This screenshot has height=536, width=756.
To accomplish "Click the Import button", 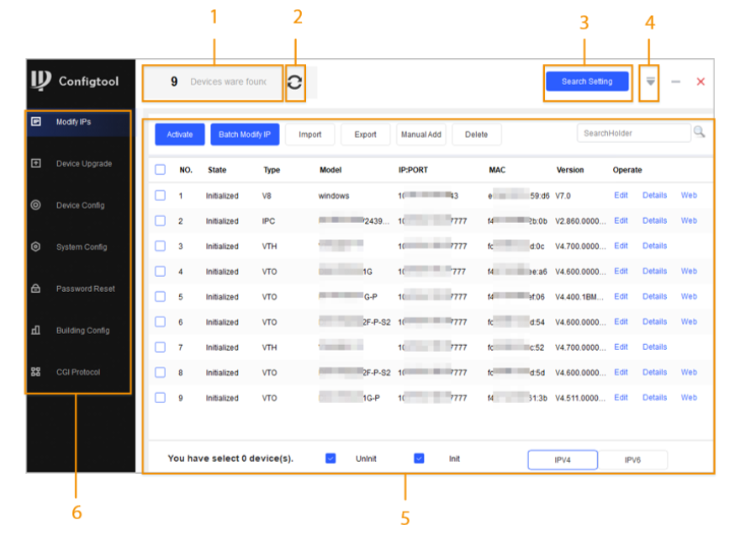I will [310, 135].
